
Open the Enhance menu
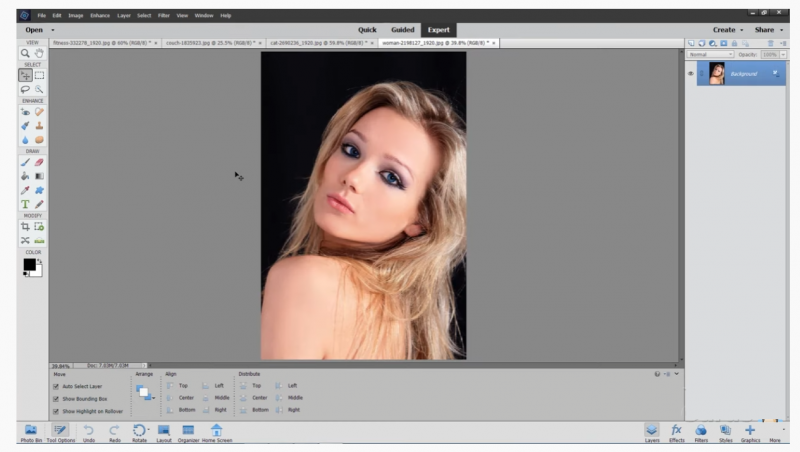coord(100,16)
